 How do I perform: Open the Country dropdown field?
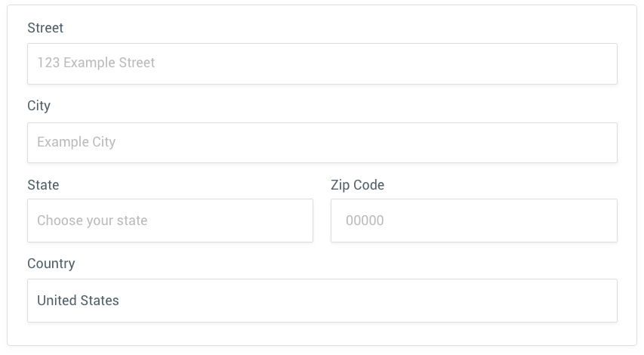tap(322, 301)
